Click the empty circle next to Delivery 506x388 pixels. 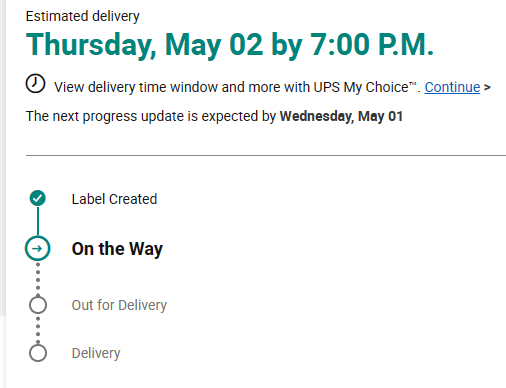pyautogui.click(x=38, y=353)
